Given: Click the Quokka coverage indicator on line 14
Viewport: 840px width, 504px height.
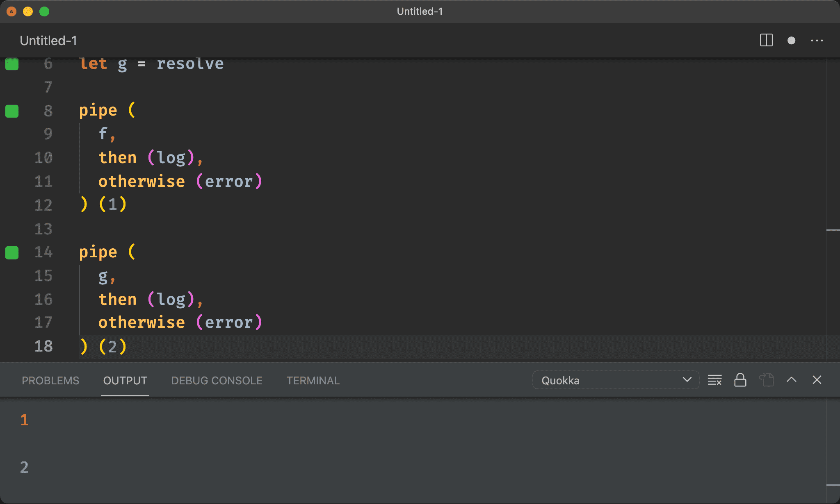Looking at the screenshot, I should pyautogui.click(x=12, y=253).
